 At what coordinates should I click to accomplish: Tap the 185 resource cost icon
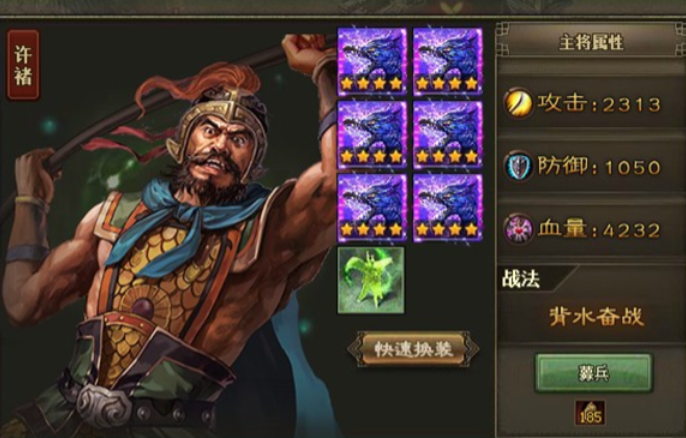tap(590, 413)
